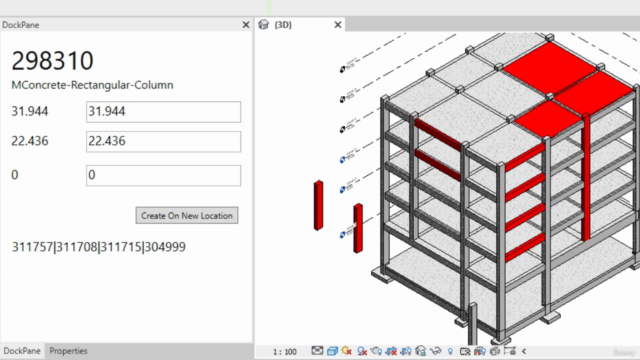The height and width of the screenshot is (360, 640).
Task: Click Show Crop Region icon
Action: click(x=406, y=351)
